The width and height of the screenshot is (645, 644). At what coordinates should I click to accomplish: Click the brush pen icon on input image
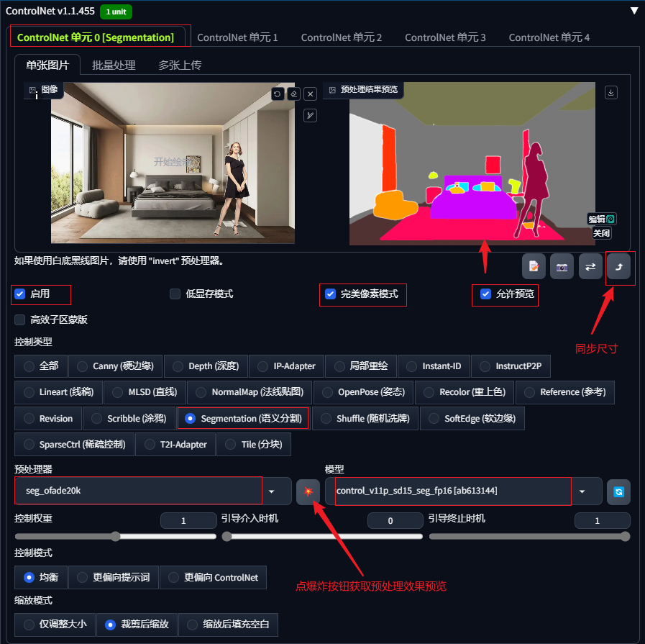coord(310,116)
